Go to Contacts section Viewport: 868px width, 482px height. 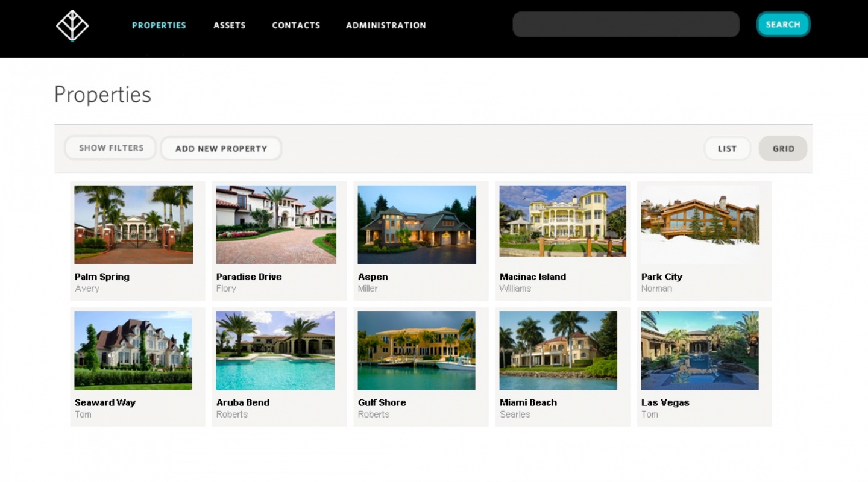click(296, 25)
